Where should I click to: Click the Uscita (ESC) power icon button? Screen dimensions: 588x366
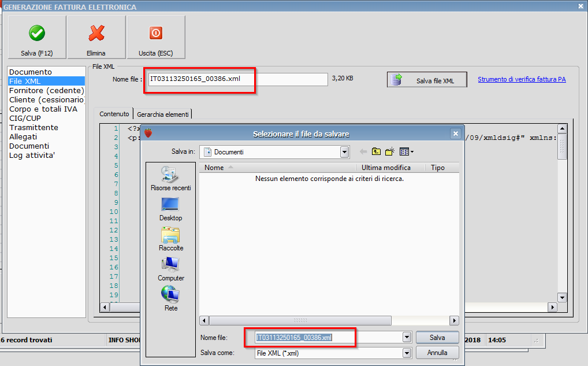click(x=156, y=37)
